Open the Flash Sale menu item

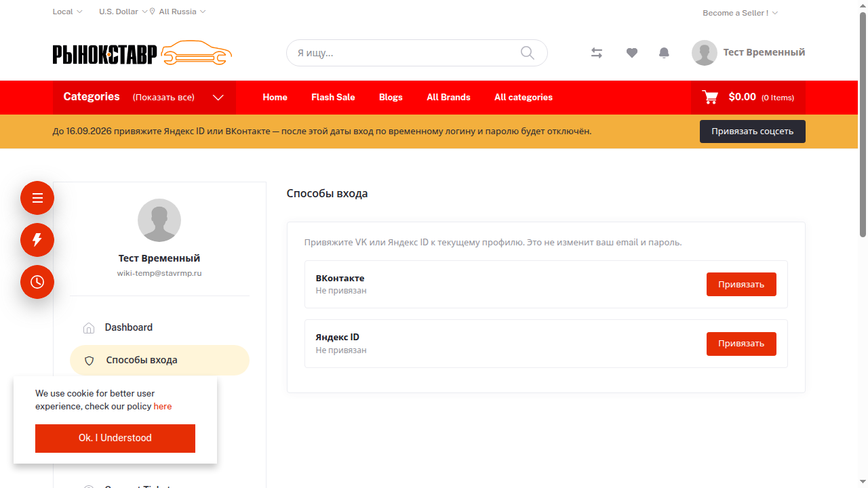coord(333,97)
